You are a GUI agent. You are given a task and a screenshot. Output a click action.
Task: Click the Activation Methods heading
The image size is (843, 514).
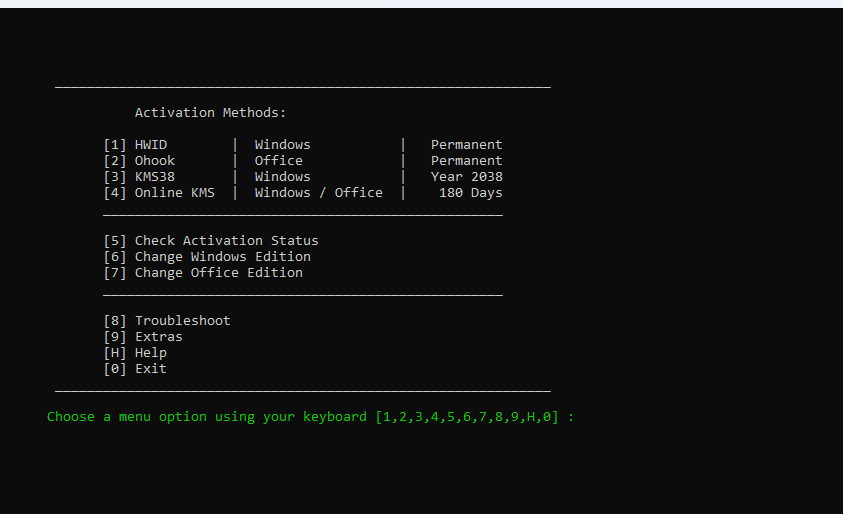pyautogui.click(x=210, y=113)
